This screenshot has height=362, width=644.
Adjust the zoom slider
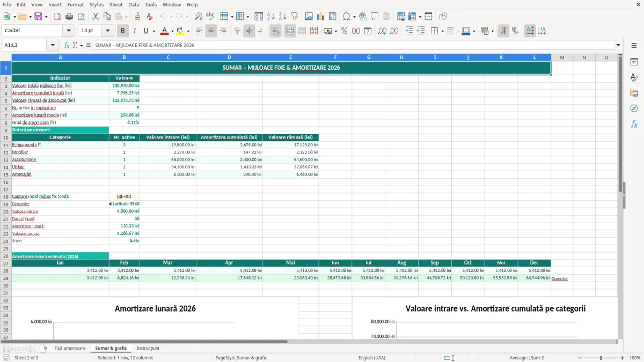(x=601, y=358)
